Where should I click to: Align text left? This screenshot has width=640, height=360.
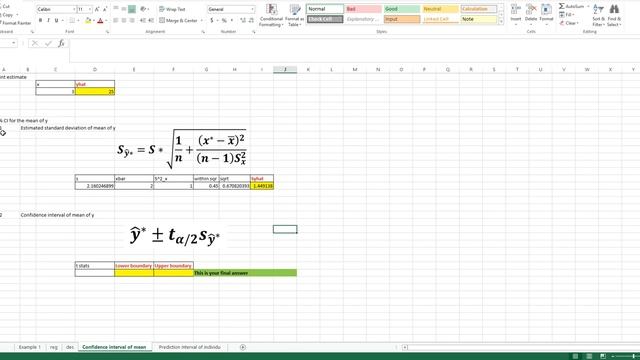point(116,20)
